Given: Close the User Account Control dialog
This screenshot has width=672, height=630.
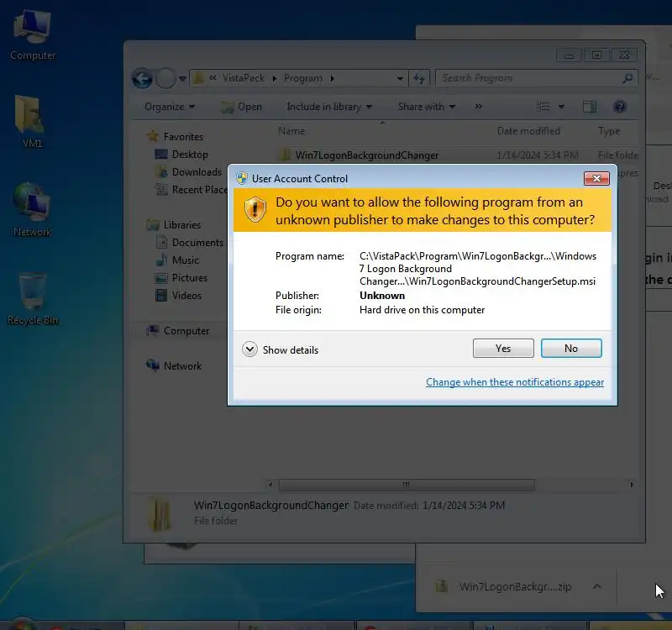Looking at the screenshot, I should click(x=596, y=178).
